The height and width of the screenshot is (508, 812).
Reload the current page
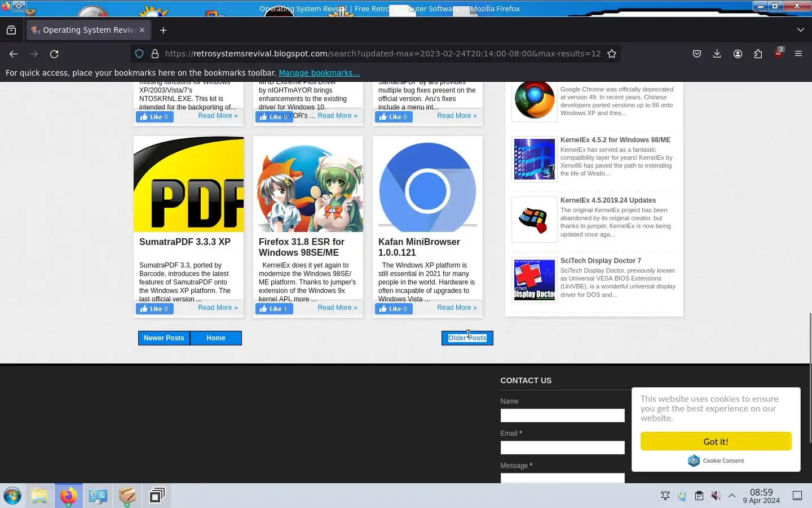point(54,54)
